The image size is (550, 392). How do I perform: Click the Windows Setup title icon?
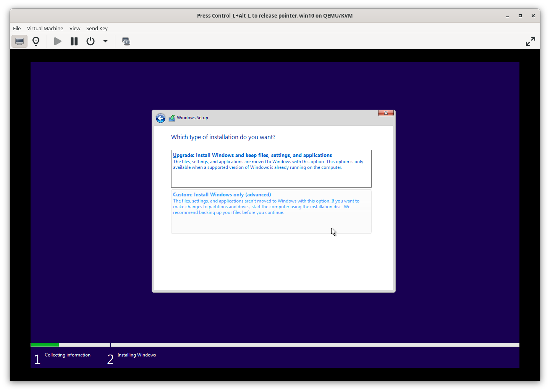172,118
